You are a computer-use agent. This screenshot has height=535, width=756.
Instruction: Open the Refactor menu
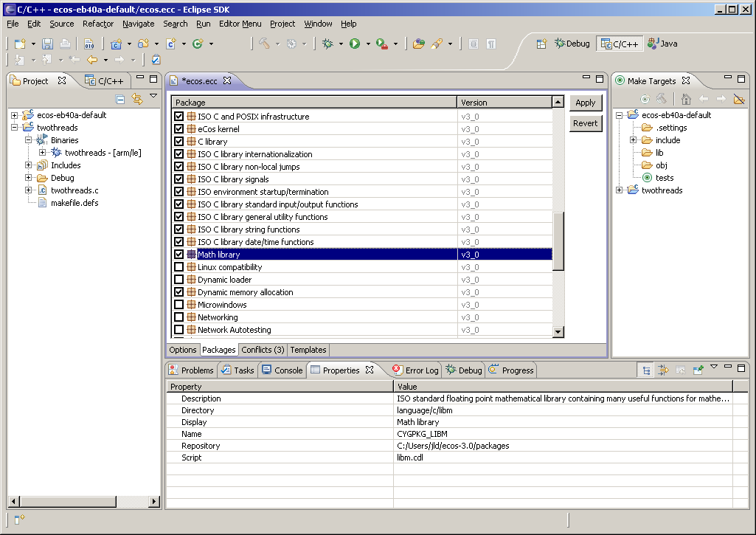pos(98,24)
